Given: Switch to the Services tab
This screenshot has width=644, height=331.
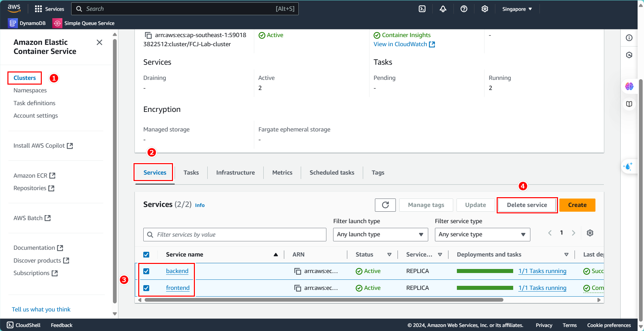Looking at the screenshot, I should [155, 173].
